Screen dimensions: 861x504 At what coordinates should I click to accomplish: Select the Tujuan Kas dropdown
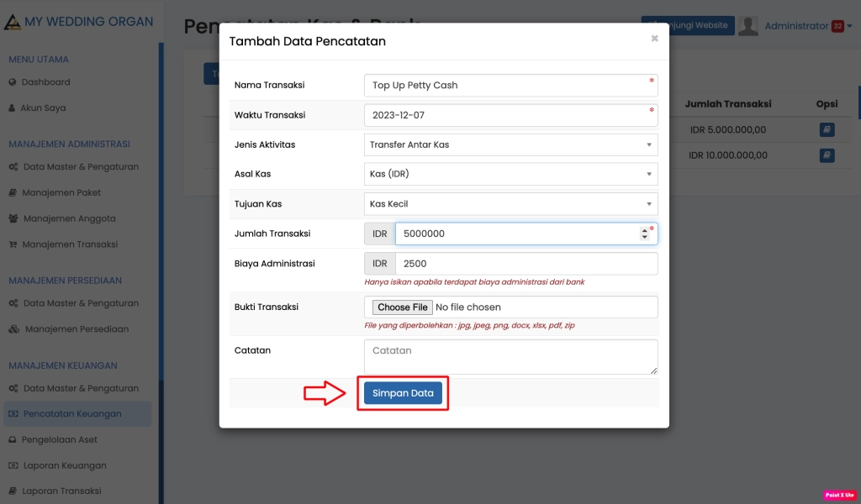(510, 203)
